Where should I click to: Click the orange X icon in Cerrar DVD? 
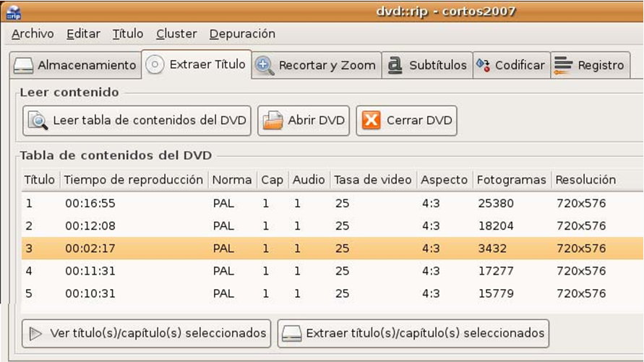[x=371, y=120]
